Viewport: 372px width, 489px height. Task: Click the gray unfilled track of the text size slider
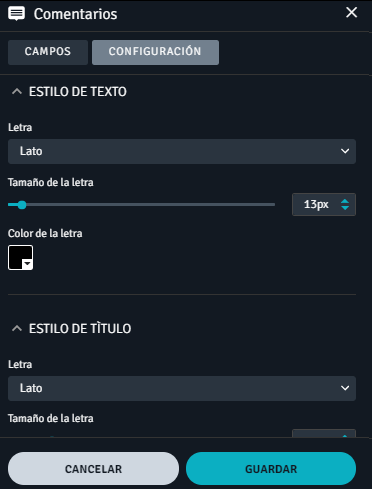(x=151, y=205)
